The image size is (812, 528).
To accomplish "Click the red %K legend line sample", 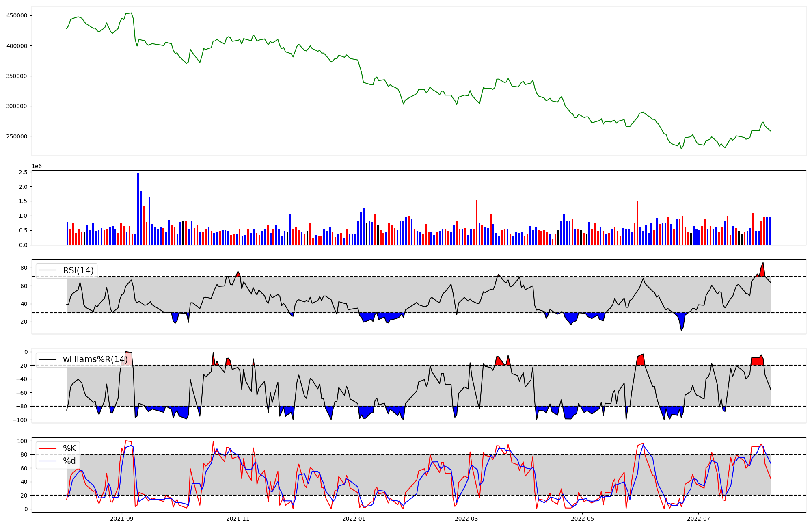I will (48, 448).
